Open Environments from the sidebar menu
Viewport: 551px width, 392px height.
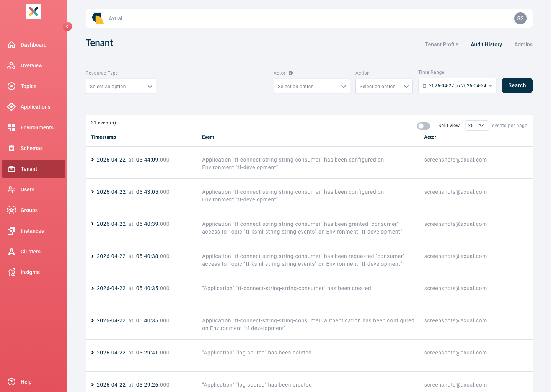(34, 127)
